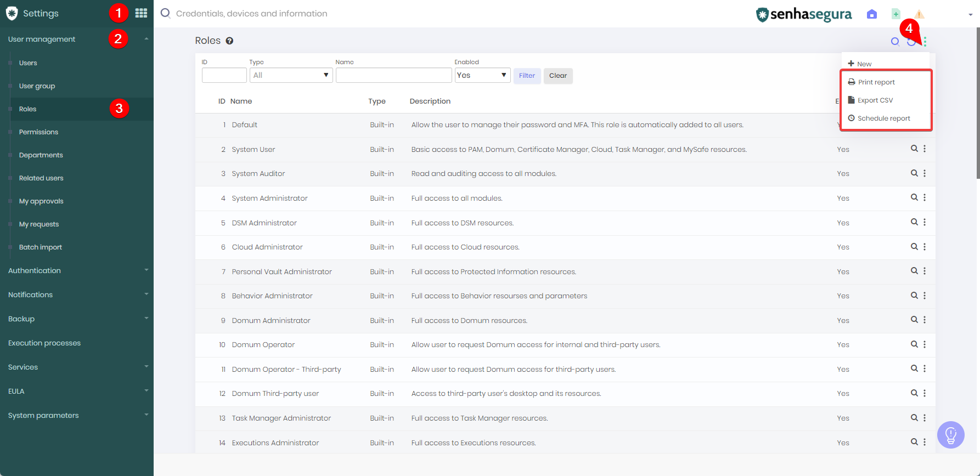Viewport: 980px width, 476px height.
Task: View details of System Auditor role
Action: [x=914, y=173]
